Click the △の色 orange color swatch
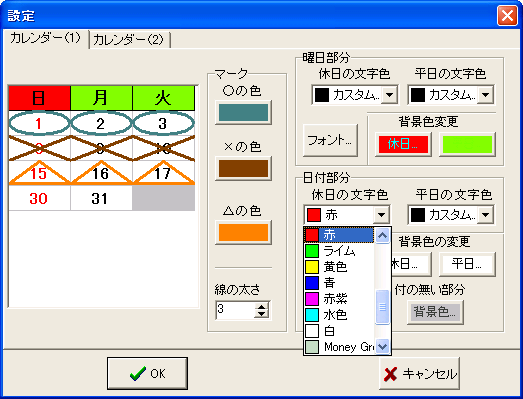The width and height of the screenshot is (523, 399). 243,232
